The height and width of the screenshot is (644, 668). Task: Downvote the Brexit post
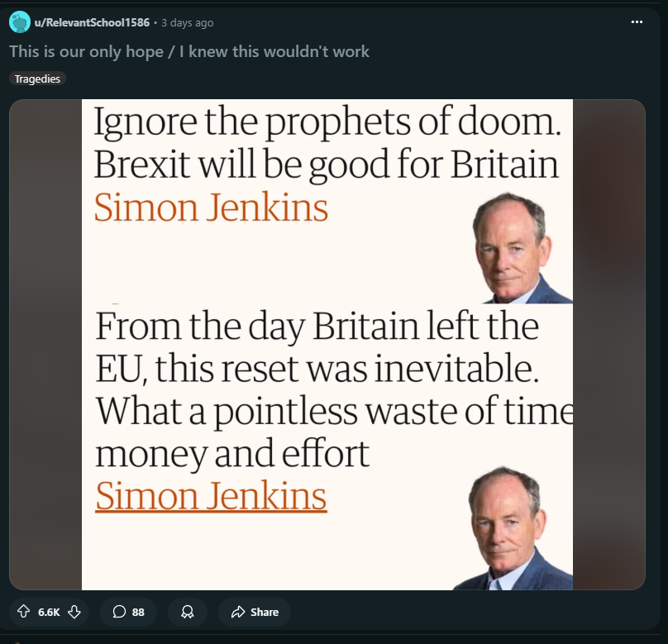tap(74, 612)
